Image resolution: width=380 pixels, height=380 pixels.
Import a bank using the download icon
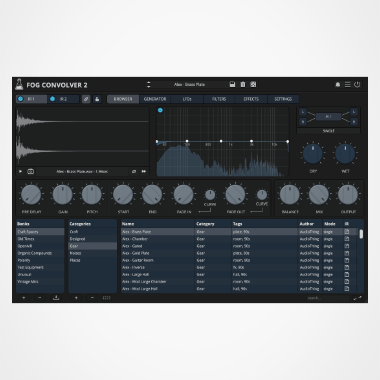pos(56,298)
